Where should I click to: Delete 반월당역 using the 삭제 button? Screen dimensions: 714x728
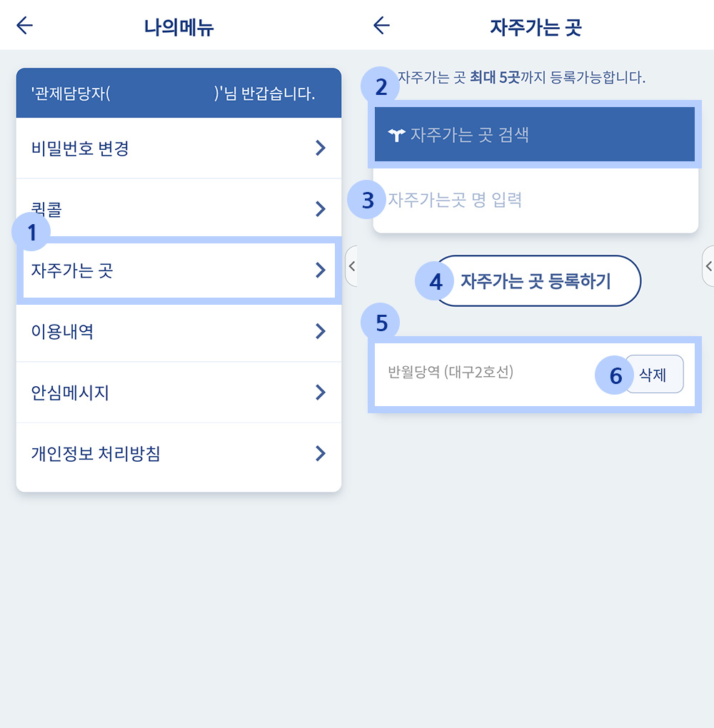tap(654, 374)
